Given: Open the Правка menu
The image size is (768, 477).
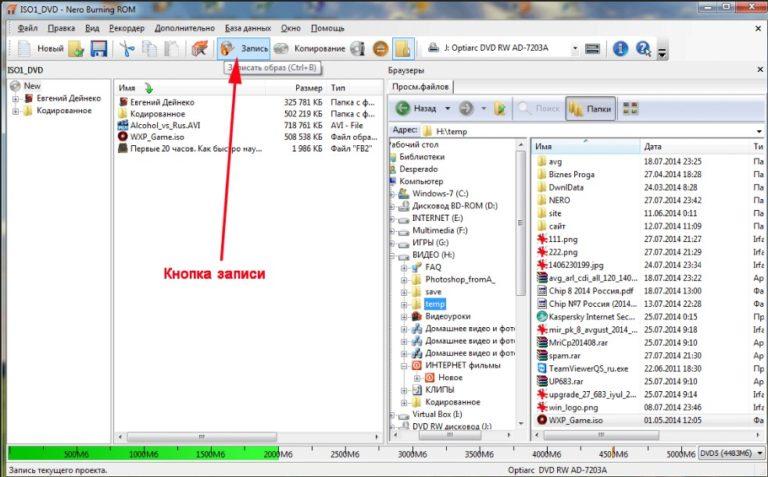Looking at the screenshot, I should coord(61,28).
